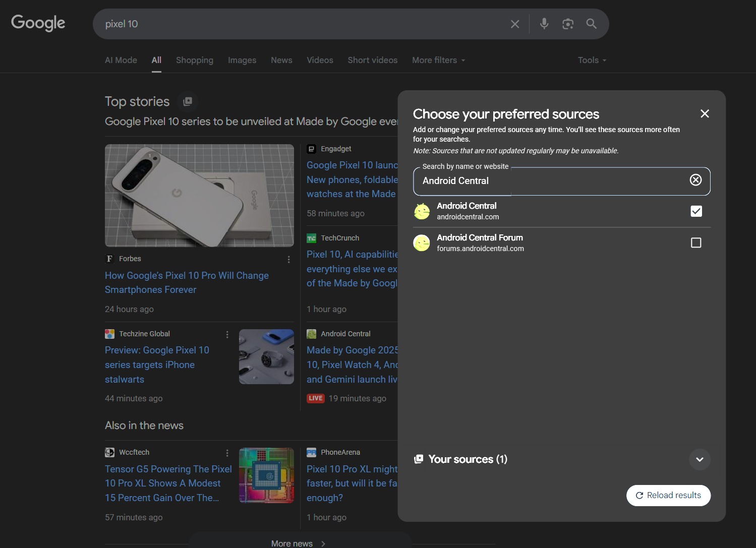Screen dimensions: 756x548
Task: Clear the pixel 10 search query
Action: point(515,24)
